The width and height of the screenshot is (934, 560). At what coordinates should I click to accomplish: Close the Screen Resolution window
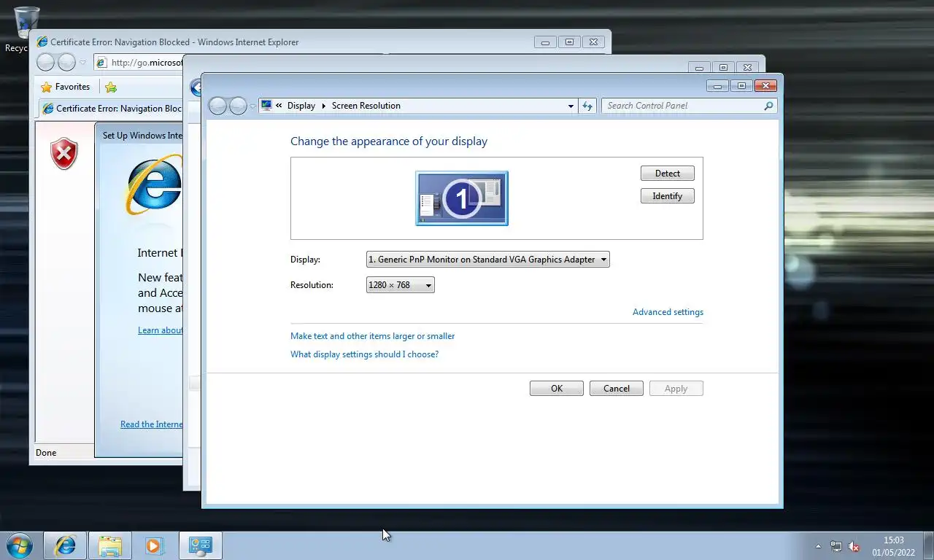(765, 86)
